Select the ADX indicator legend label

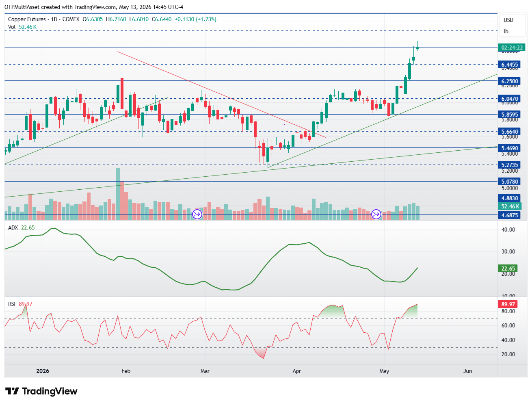(x=13, y=227)
